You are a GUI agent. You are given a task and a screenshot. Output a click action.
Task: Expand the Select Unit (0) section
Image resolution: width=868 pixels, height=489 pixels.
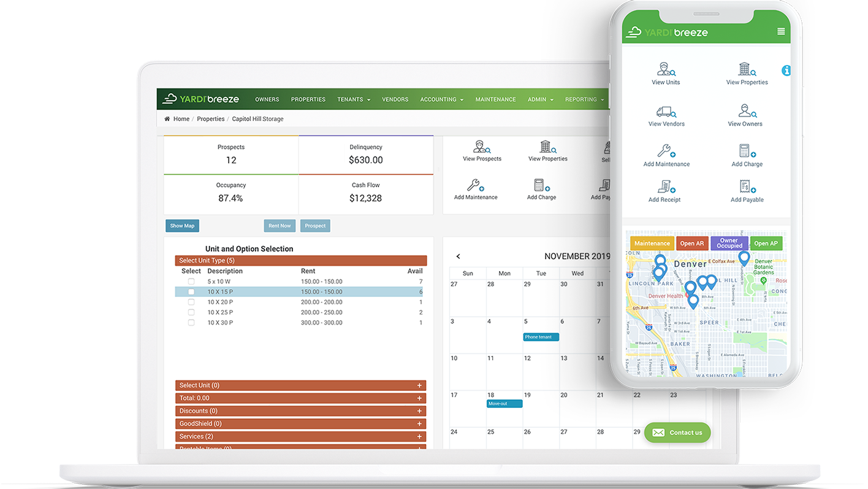coord(419,385)
